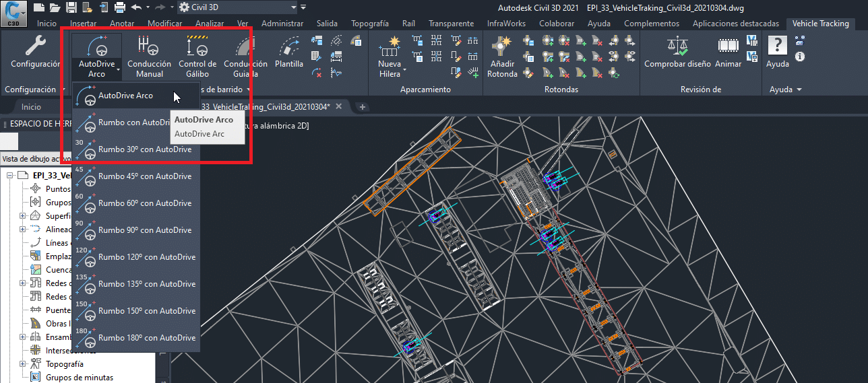Select Grupos de minutas tree item
This screenshot has width=868, height=383.
[x=80, y=378]
